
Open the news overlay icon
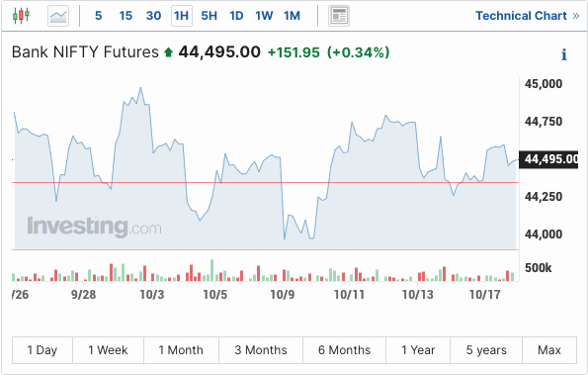pos(339,16)
